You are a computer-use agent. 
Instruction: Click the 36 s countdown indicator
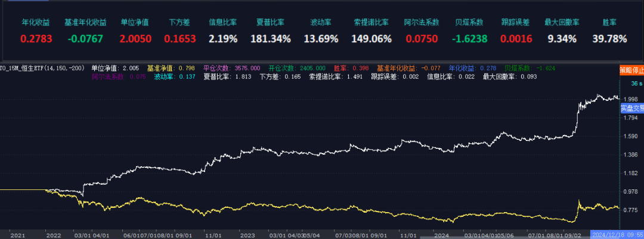click(x=636, y=83)
